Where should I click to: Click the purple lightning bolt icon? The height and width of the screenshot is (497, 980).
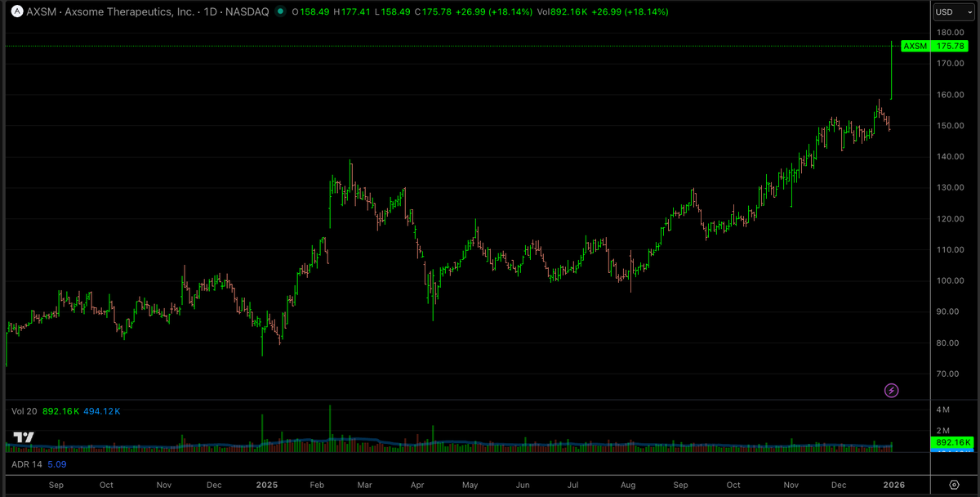pos(892,391)
